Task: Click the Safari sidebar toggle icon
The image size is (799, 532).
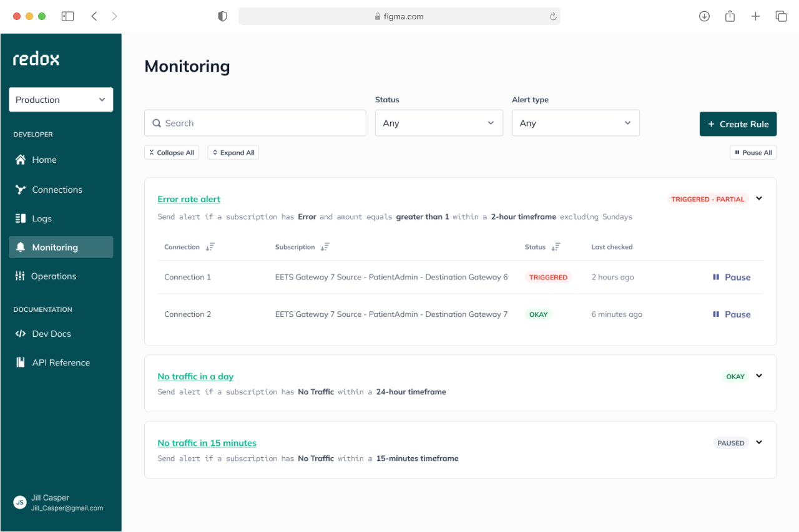Action: (67, 16)
